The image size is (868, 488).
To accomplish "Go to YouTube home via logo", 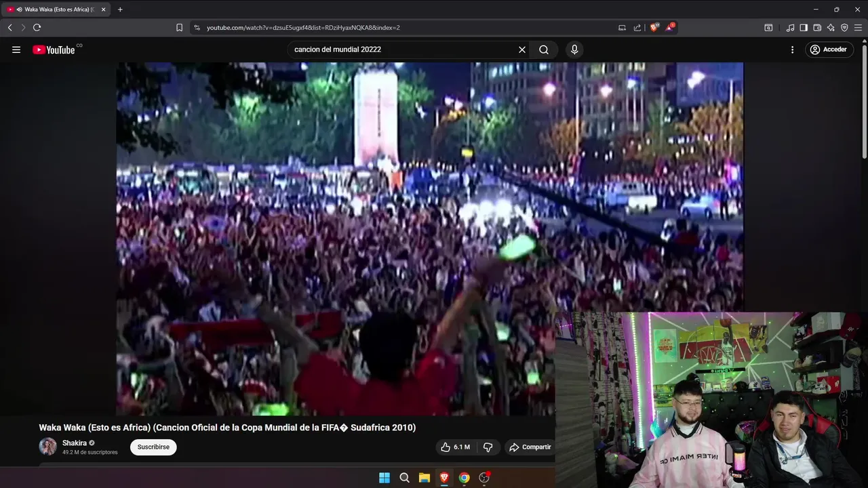I will coord(54,49).
